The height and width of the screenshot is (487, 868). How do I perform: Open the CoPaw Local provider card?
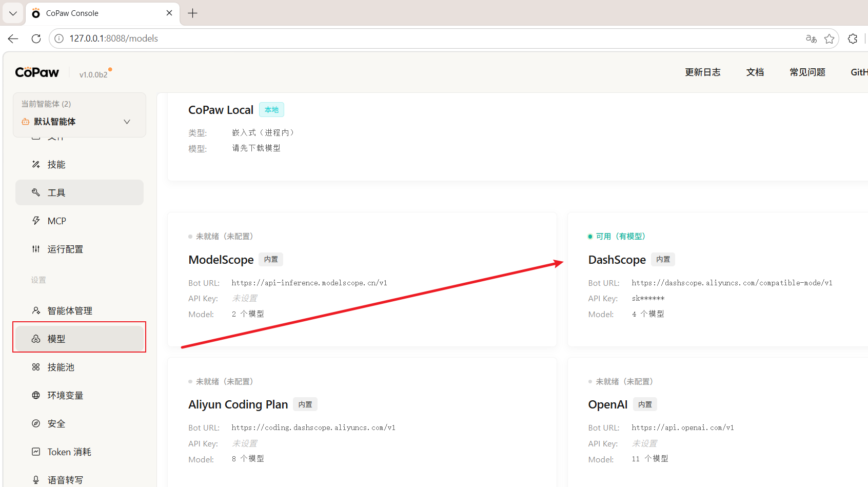[x=518, y=137]
